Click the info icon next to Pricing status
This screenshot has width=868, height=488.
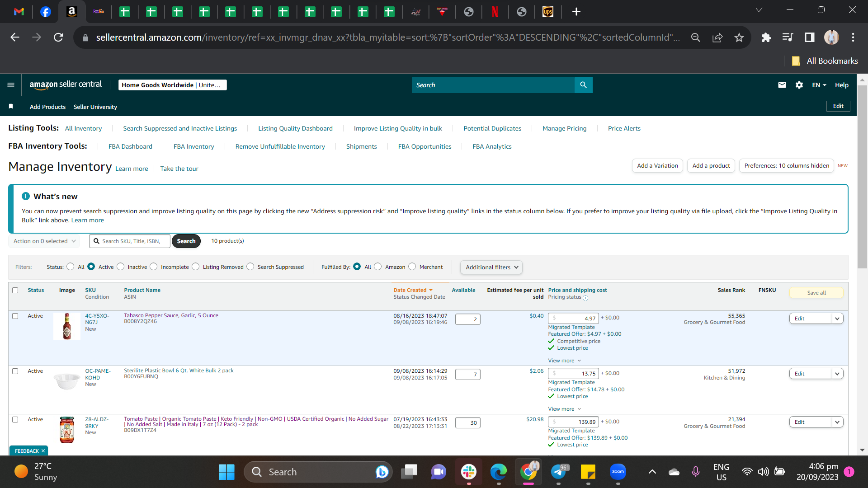point(585,298)
